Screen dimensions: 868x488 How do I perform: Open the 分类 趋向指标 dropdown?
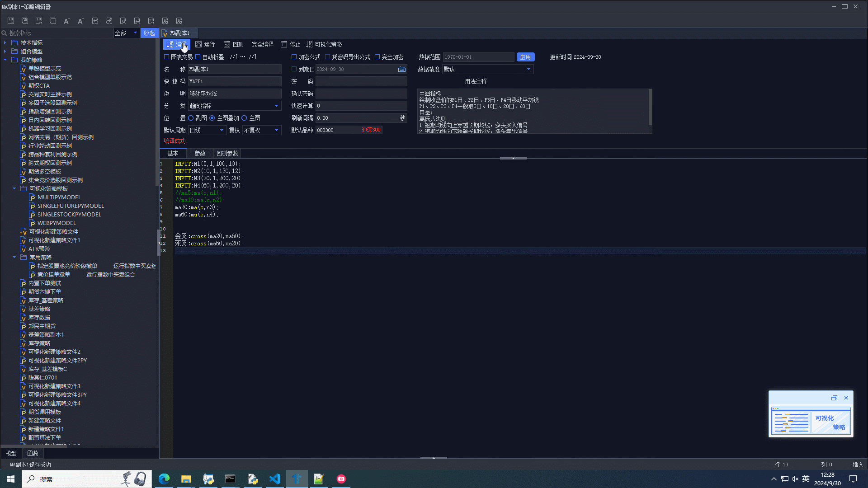pos(235,106)
